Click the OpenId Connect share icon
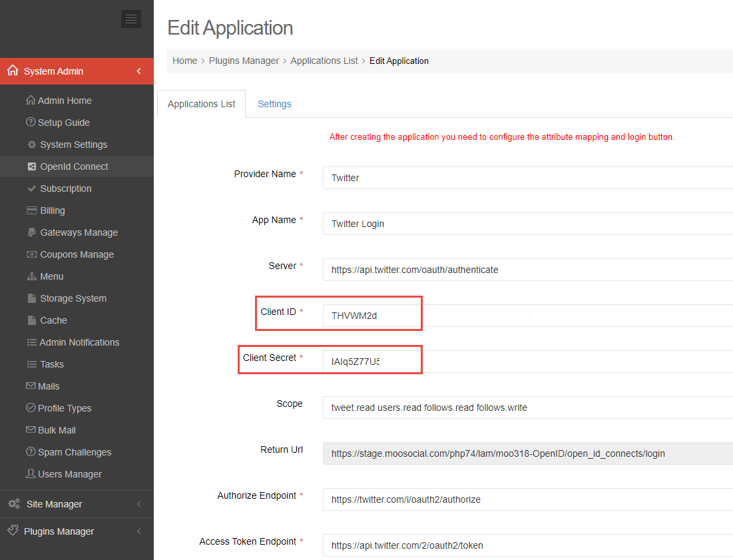733x560 pixels. tap(32, 166)
